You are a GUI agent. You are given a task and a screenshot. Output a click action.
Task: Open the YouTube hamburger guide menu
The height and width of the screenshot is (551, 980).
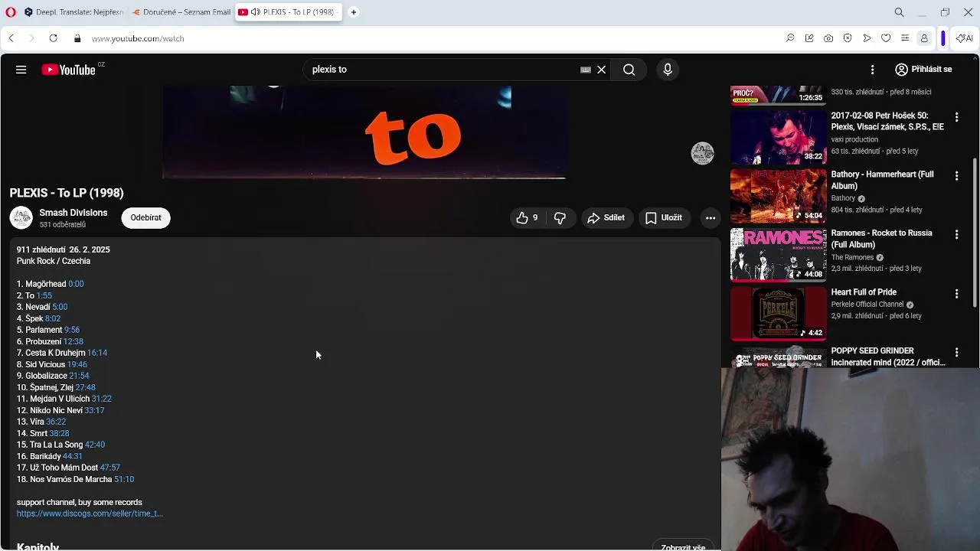coord(21,70)
